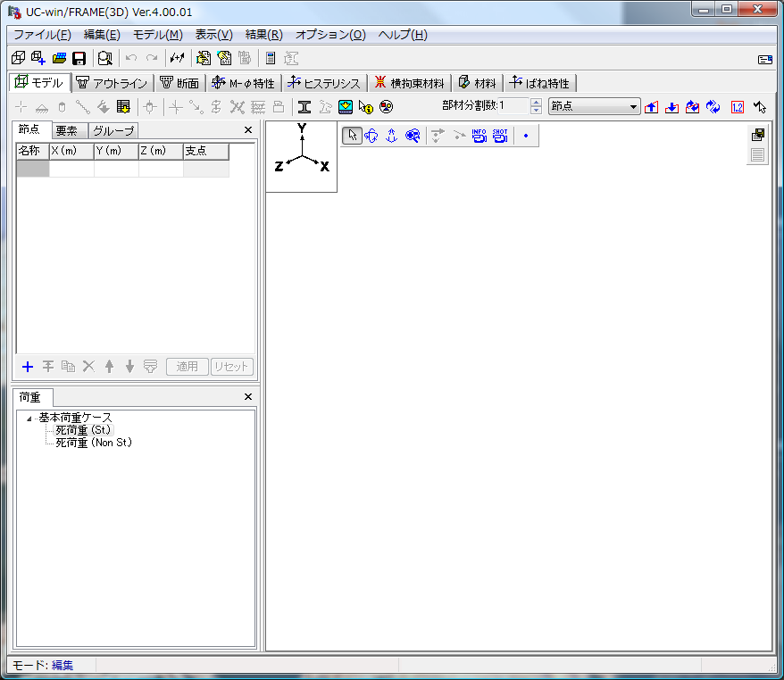Increase the 部材分割数 spinner value
The image size is (784, 680).
pyautogui.click(x=536, y=103)
